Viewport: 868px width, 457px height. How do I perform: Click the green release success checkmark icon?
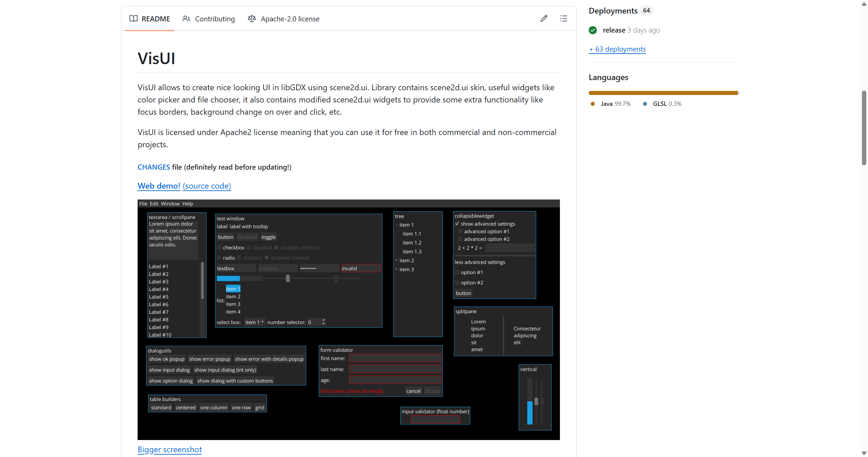click(593, 30)
